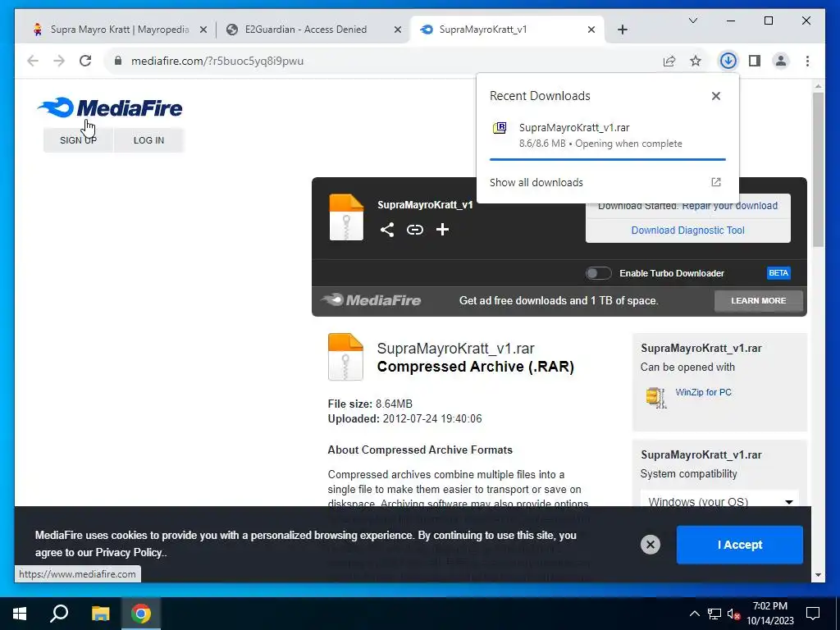Open the Windows (your OS) compatibility dropdown

(720, 501)
